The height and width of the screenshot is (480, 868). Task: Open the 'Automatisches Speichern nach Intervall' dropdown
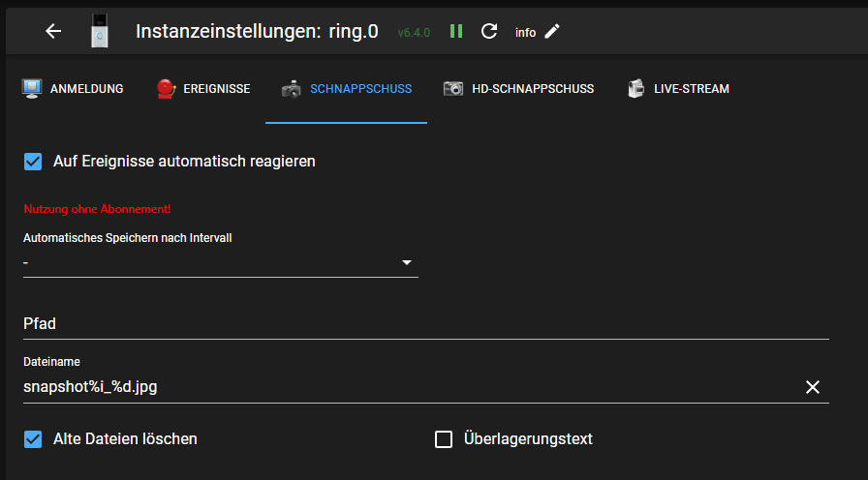point(221,263)
